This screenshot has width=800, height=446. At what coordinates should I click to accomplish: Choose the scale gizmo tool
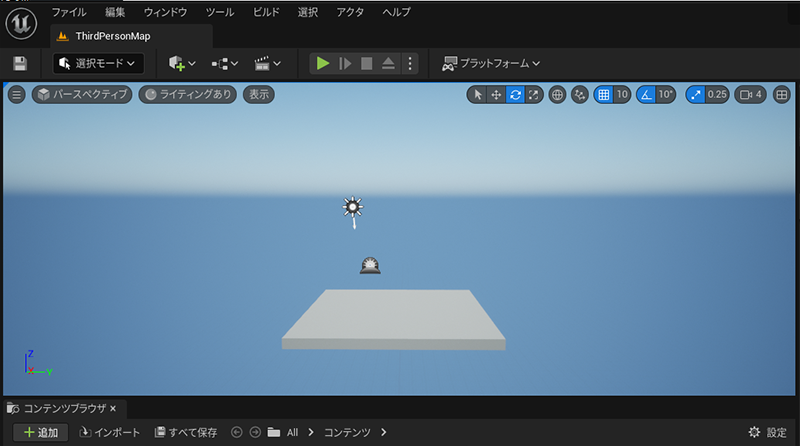[x=534, y=95]
